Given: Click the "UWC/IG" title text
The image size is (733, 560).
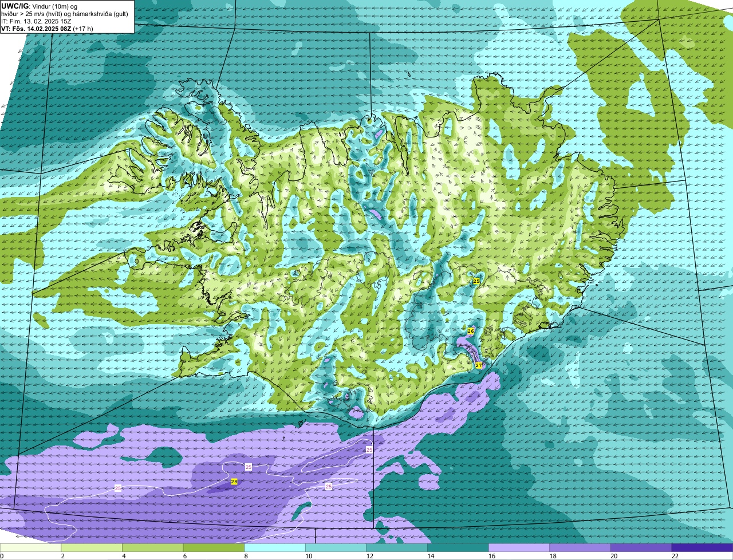Looking at the screenshot, I should 14,6.
